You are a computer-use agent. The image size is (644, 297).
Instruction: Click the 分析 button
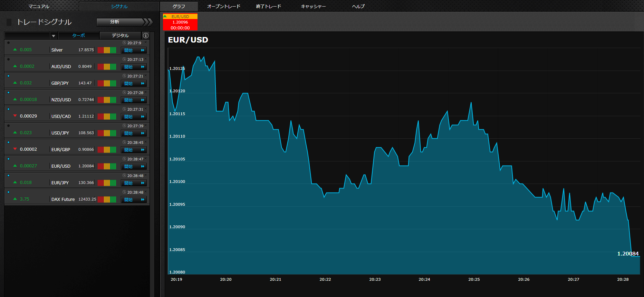tap(124, 22)
